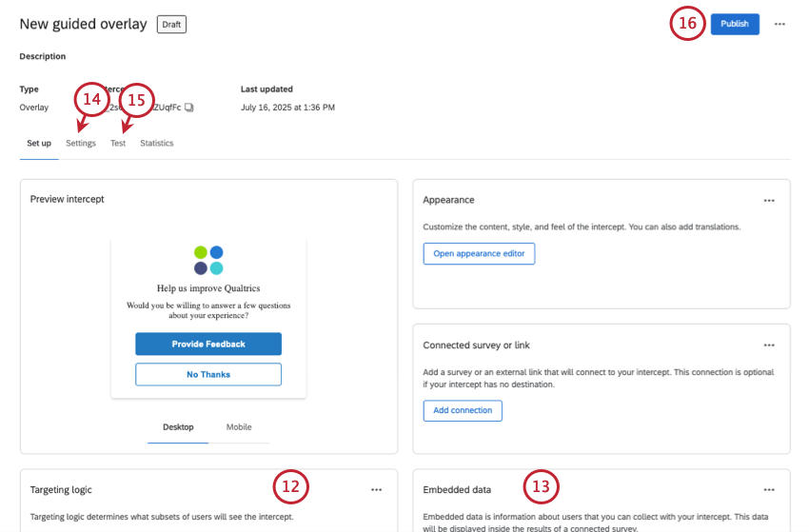809x532 pixels.
Task: Click the Publish button
Action: click(x=735, y=24)
